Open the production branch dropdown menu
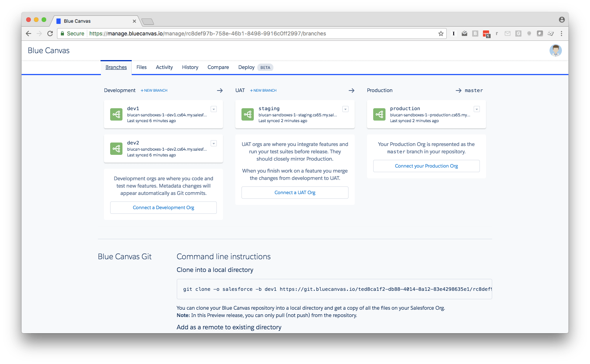Image resolution: width=590 pixels, height=364 pixels. click(477, 109)
